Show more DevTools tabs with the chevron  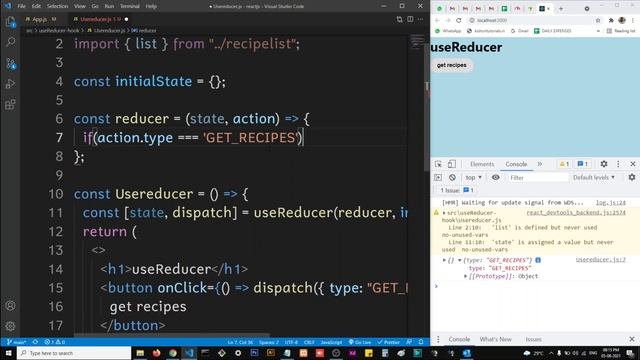[540, 164]
